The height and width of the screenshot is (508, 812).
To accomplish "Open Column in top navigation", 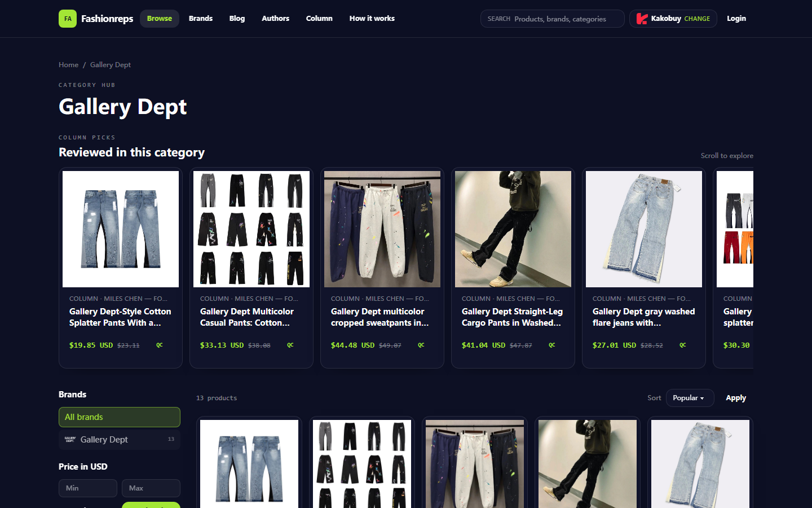I will 319,19.
